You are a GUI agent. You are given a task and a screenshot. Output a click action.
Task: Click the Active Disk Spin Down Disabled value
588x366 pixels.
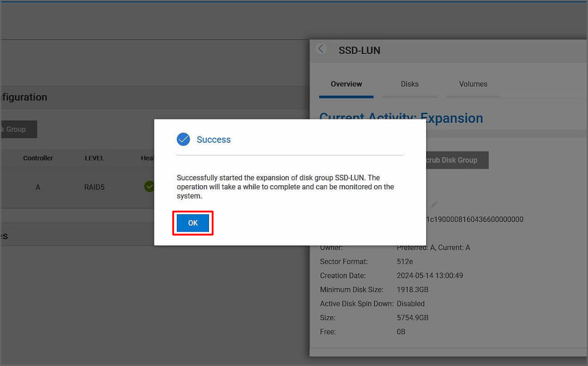411,303
